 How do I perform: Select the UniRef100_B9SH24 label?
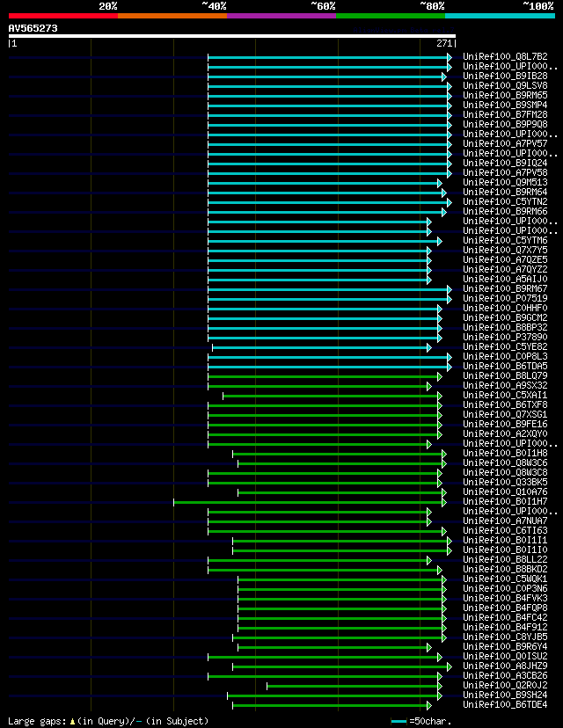(x=506, y=695)
